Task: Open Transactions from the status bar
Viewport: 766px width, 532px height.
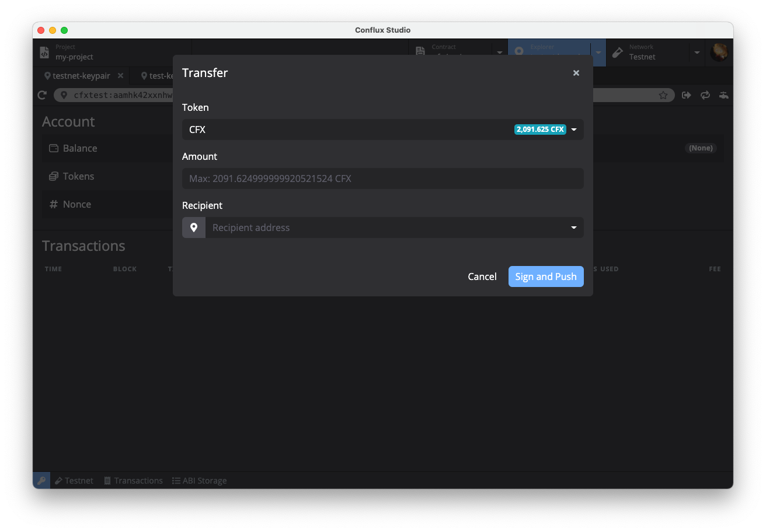Action: 133,481
